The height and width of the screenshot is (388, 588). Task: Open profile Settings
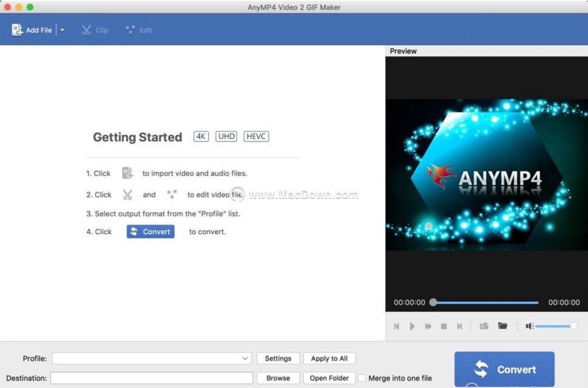[278, 358]
